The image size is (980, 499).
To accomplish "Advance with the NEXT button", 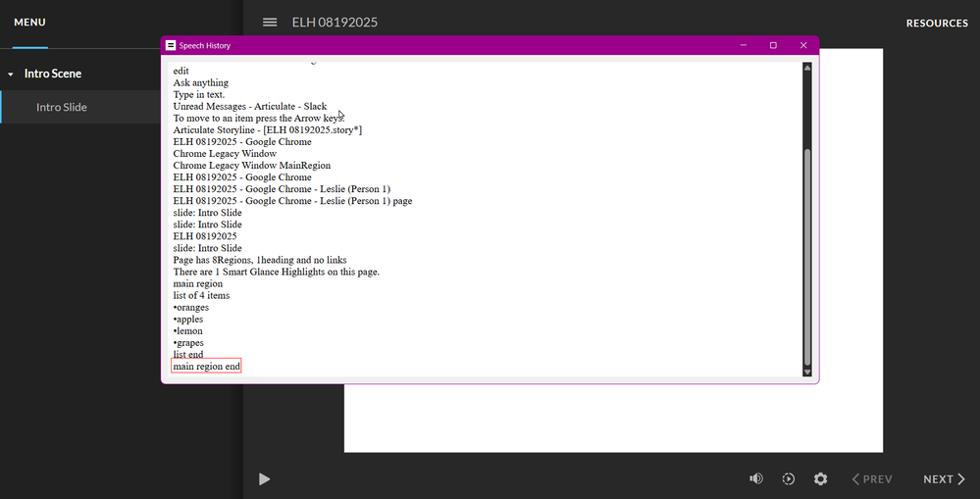I will tap(945, 479).
